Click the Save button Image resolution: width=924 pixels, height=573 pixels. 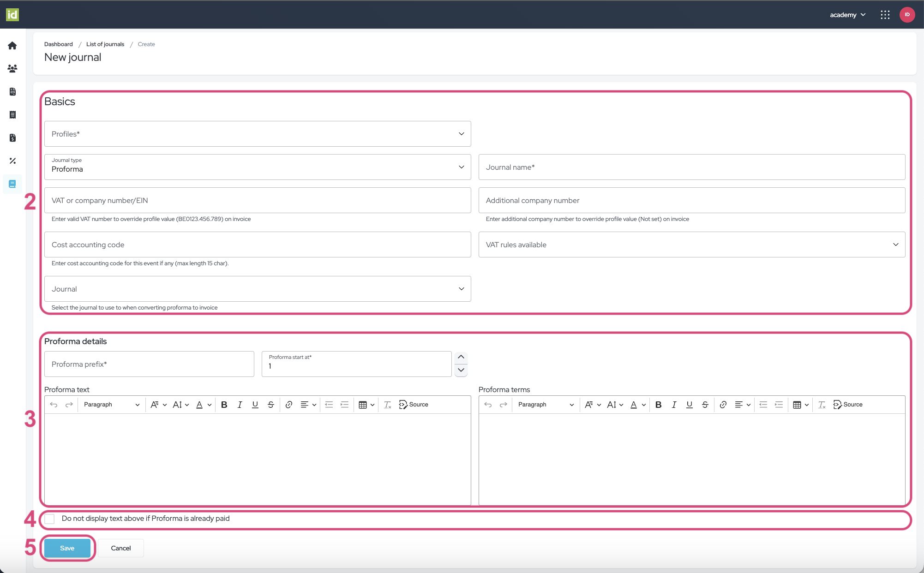click(x=67, y=548)
